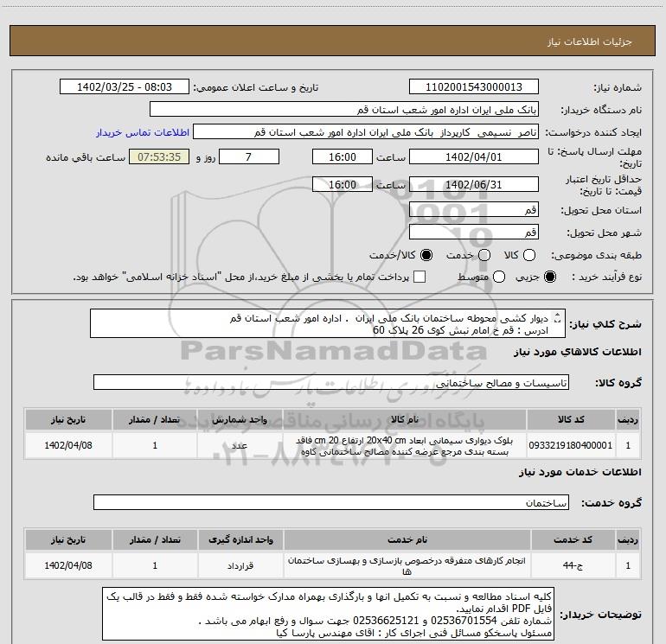Click the گروه کالا field تاسیسات و مصالح ساختمانی
This screenshot has height=644, width=666.
(x=331, y=382)
